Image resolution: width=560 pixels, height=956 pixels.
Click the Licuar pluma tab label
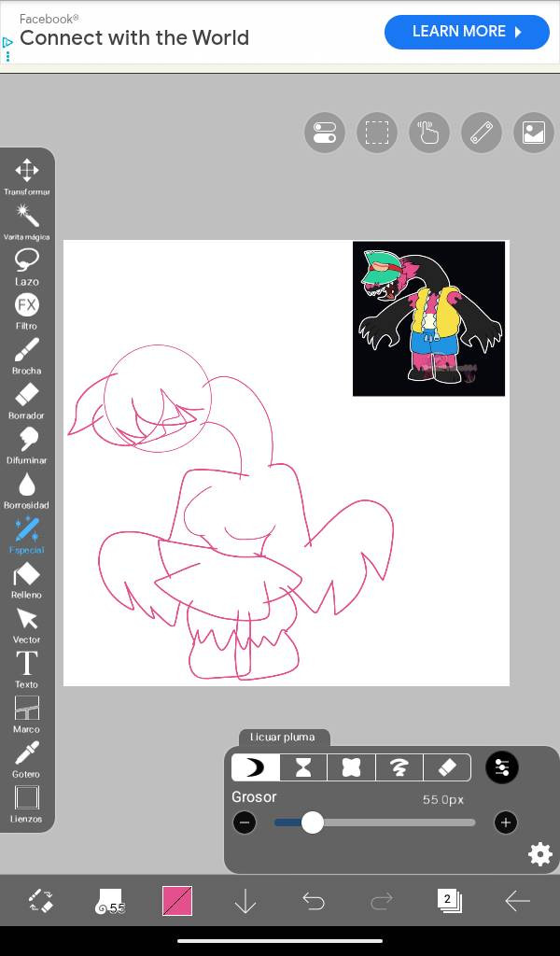tap(283, 738)
